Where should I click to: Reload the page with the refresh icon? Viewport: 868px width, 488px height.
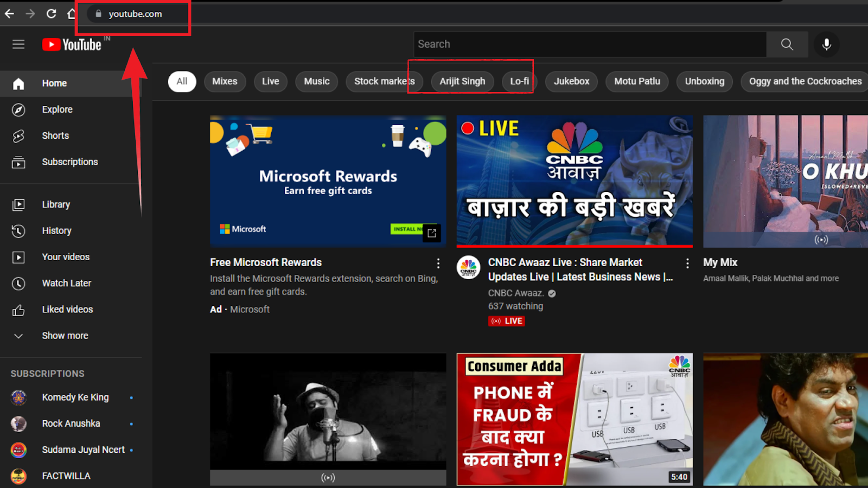52,14
